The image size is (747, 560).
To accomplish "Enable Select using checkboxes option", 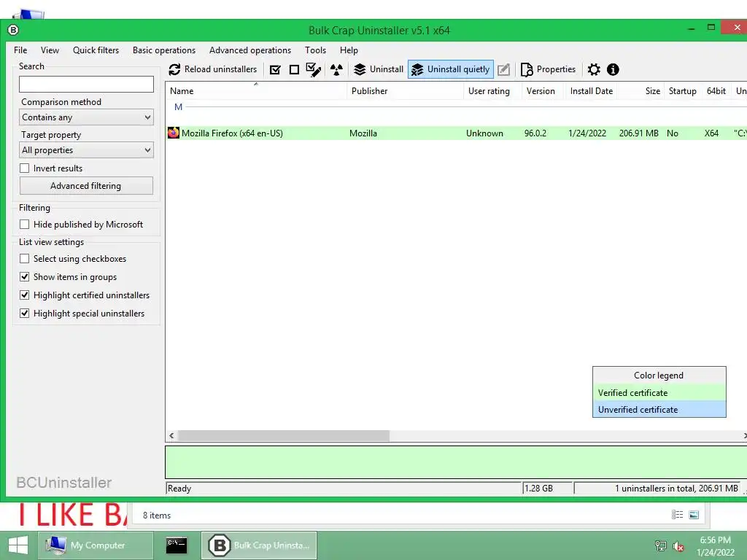I will pos(24,259).
